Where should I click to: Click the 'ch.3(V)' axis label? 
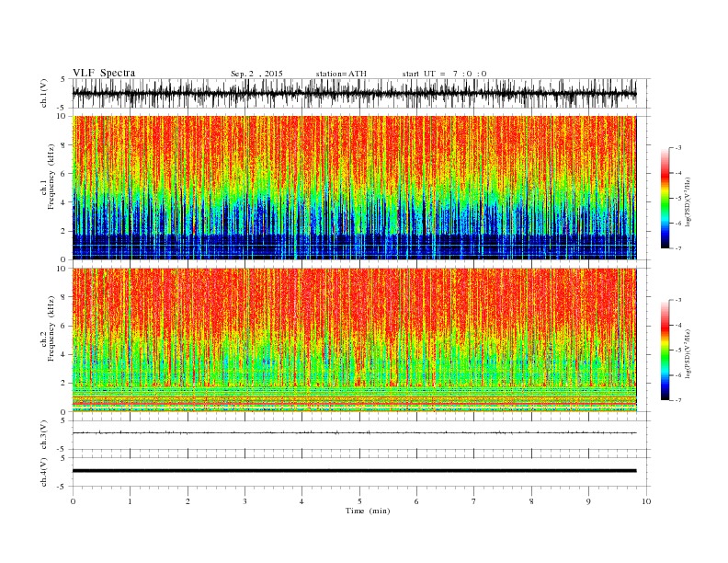(43, 435)
